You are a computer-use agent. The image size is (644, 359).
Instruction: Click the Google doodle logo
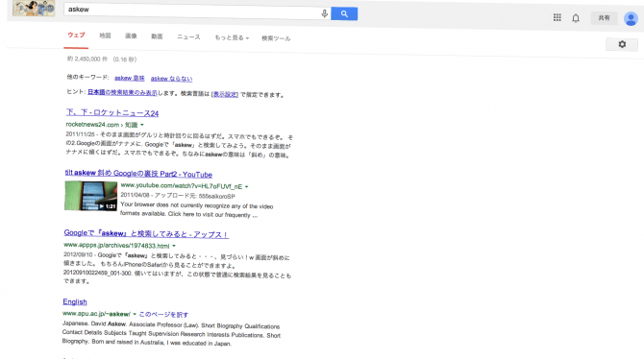pyautogui.click(x=34, y=9)
